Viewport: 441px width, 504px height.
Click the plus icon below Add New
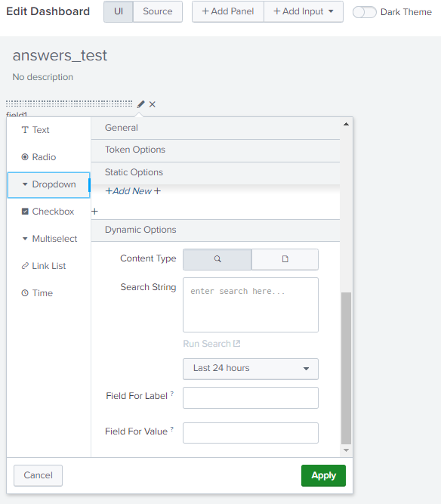pyautogui.click(x=94, y=211)
